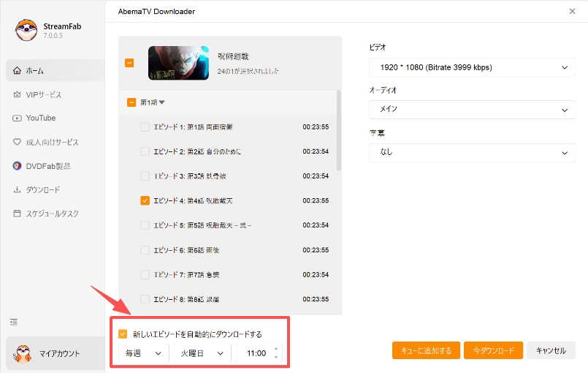Open the 字幕 dropdown showing なし
The height and width of the screenshot is (373, 588).
472,153
